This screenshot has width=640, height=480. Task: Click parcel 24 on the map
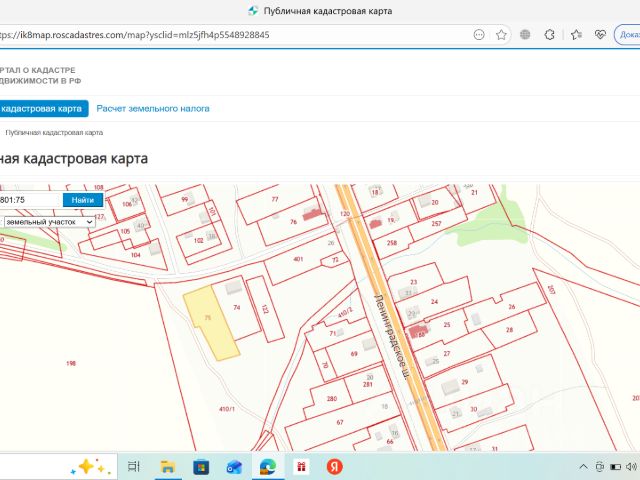pos(434,302)
